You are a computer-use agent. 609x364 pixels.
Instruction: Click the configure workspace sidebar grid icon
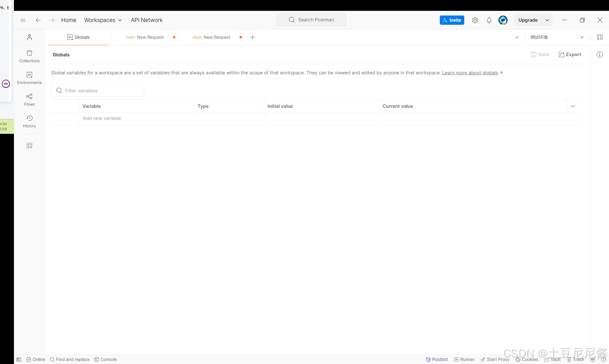point(29,146)
